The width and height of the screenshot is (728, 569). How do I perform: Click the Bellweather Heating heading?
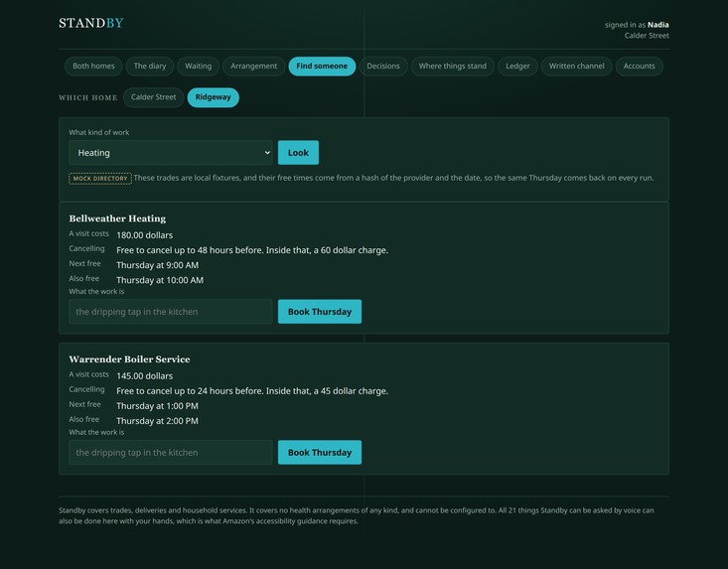[117, 218]
